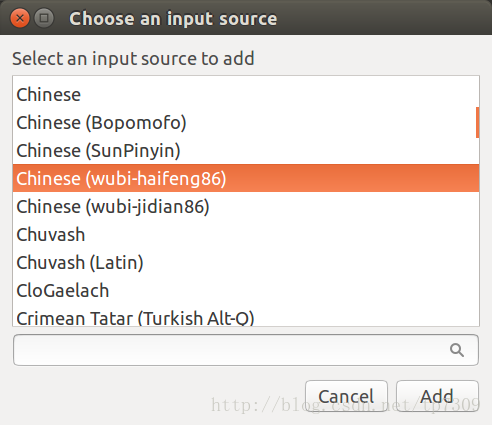This screenshot has width=492, height=425.
Task: Click the "Select an input source to add" label
Action: (133, 59)
